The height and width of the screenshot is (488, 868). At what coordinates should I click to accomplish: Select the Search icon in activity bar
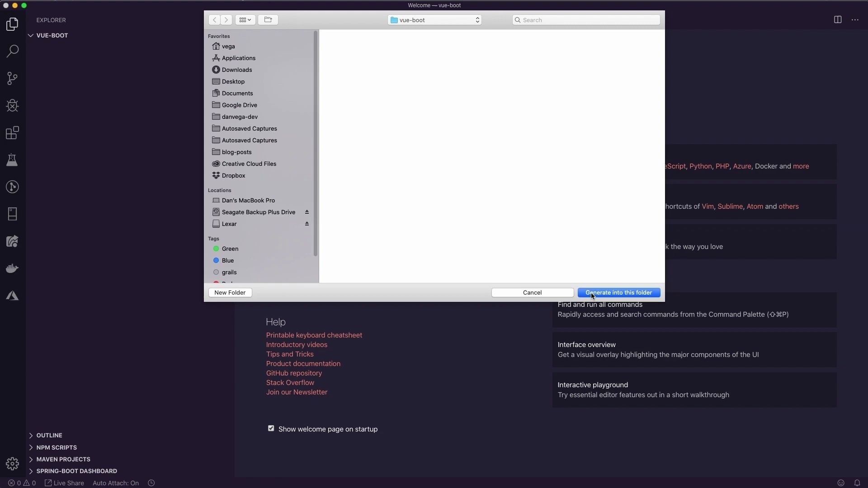pyautogui.click(x=13, y=51)
